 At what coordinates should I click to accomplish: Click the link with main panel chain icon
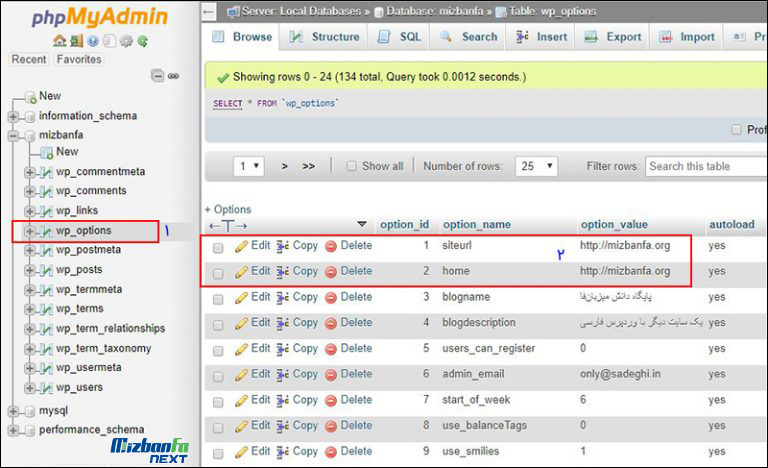tap(173, 76)
